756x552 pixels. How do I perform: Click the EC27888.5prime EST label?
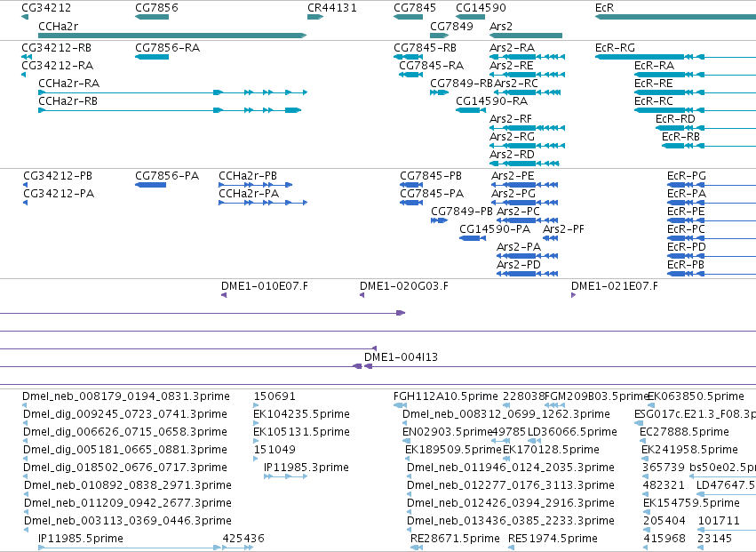[x=684, y=432]
